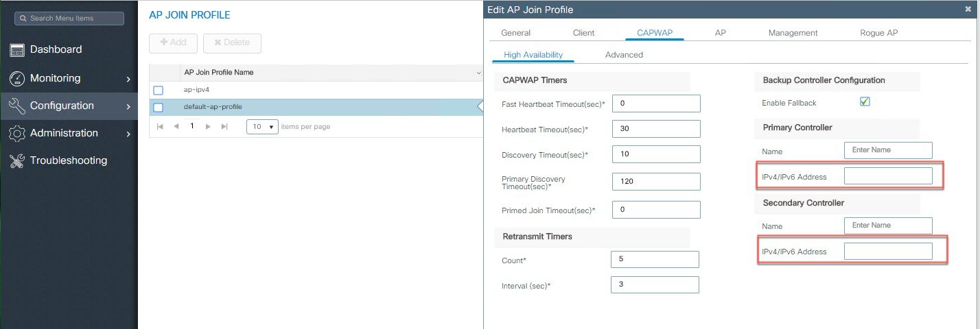Open Troubleshooting from the sidebar
The height and width of the screenshot is (329, 980).
pyautogui.click(x=69, y=160)
